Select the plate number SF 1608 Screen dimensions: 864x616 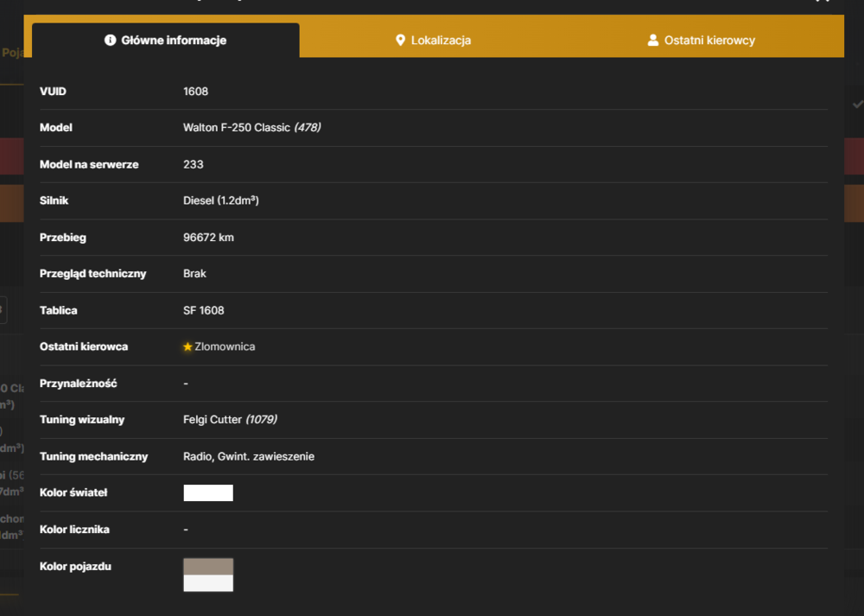tap(204, 310)
